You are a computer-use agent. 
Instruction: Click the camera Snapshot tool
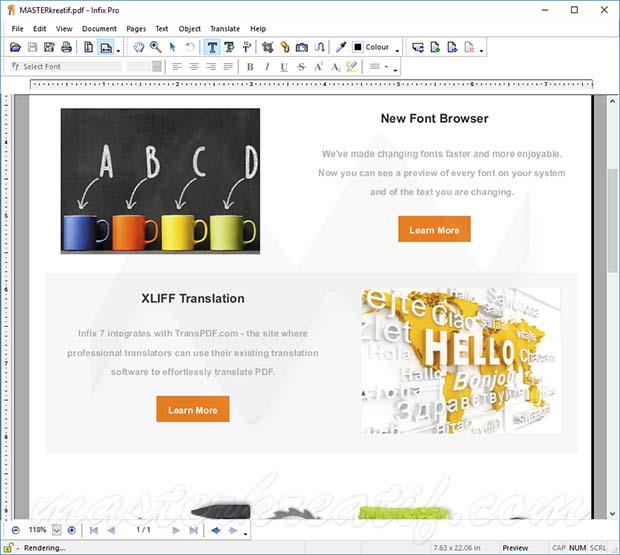(302, 47)
